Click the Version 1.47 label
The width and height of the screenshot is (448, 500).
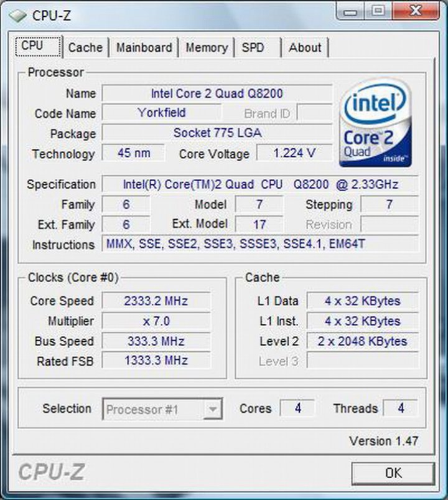[x=384, y=441]
